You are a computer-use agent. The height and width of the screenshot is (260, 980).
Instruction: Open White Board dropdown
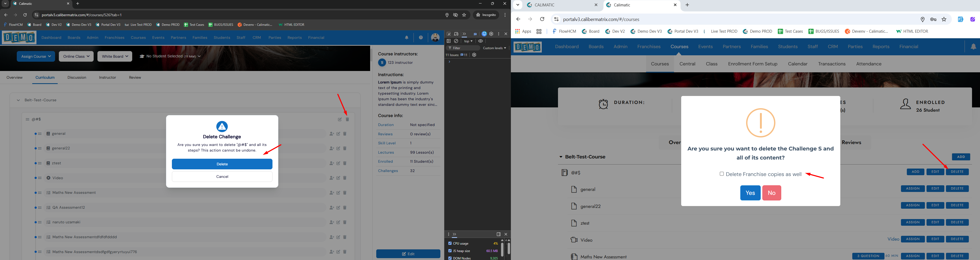(115, 56)
